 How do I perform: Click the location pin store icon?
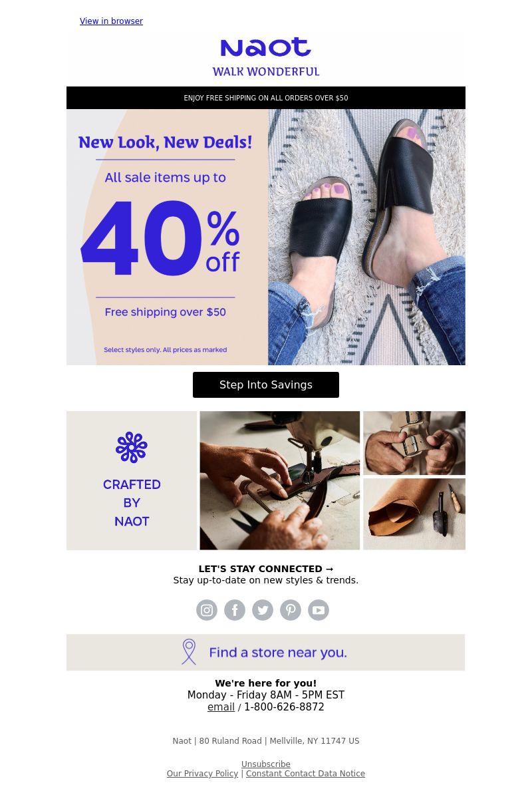coord(189,652)
